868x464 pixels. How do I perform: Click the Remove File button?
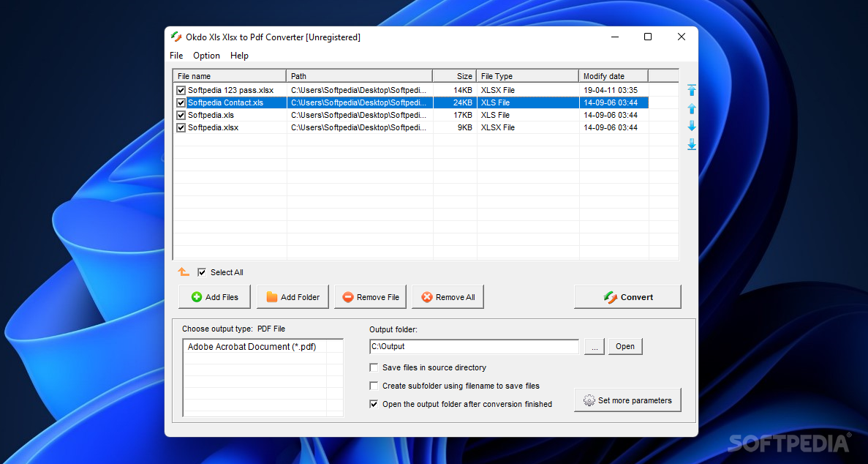pyautogui.click(x=371, y=297)
